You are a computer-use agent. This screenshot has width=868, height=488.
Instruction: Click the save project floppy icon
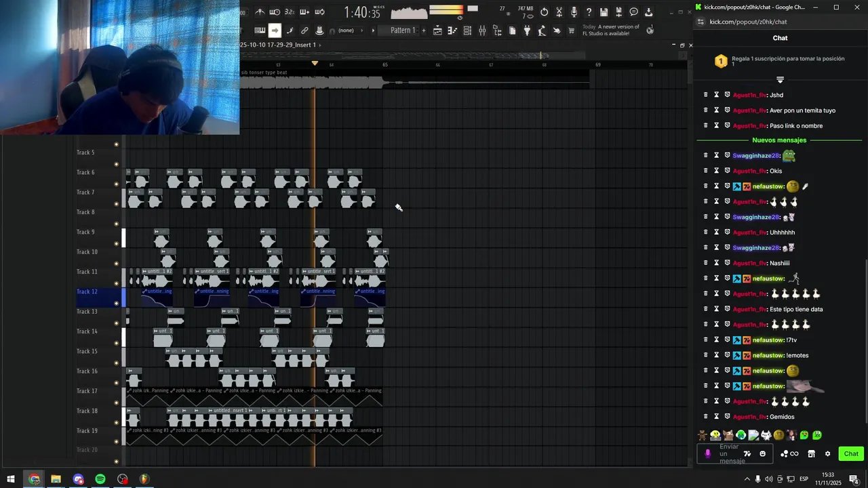(x=604, y=12)
